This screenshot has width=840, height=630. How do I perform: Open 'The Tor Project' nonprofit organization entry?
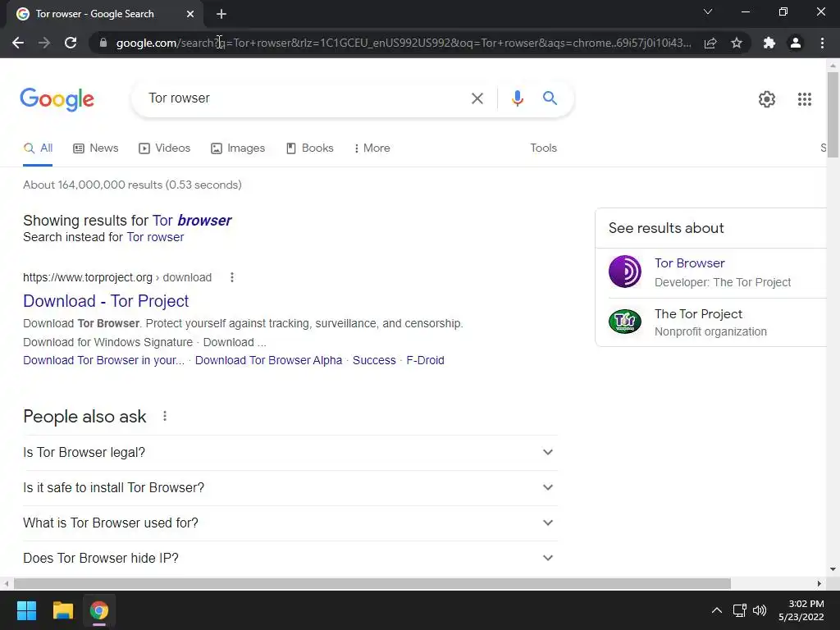tap(698, 314)
